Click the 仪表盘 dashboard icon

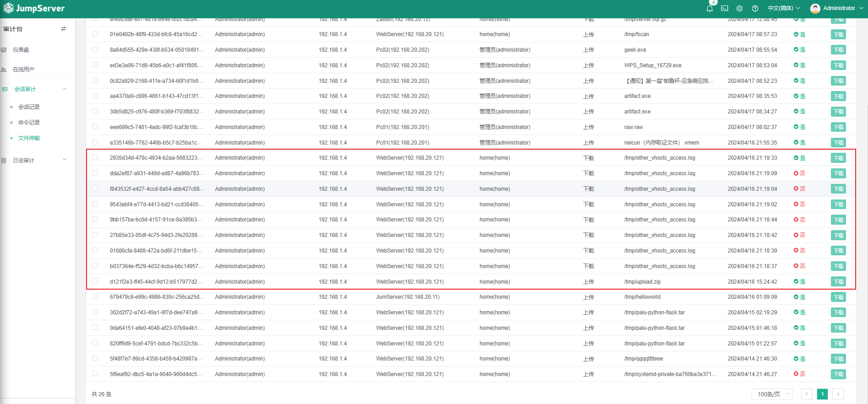pos(4,50)
